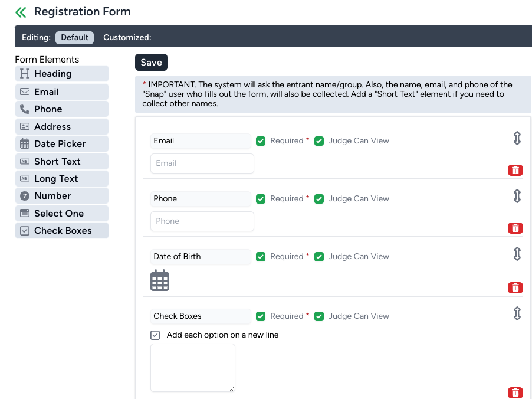The height and width of the screenshot is (399, 532).
Task: Uncheck Required for the Email field
Action: (261, 141)
